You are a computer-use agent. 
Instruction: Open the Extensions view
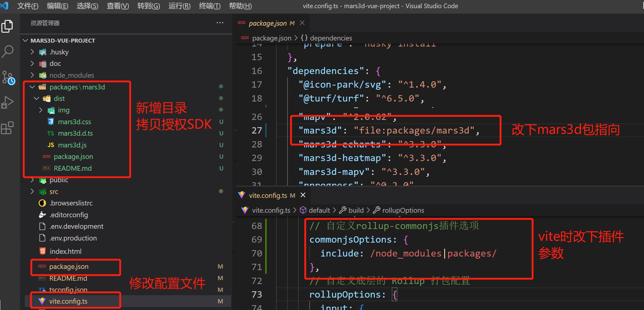pyautogui.click(x=7, y=128)
